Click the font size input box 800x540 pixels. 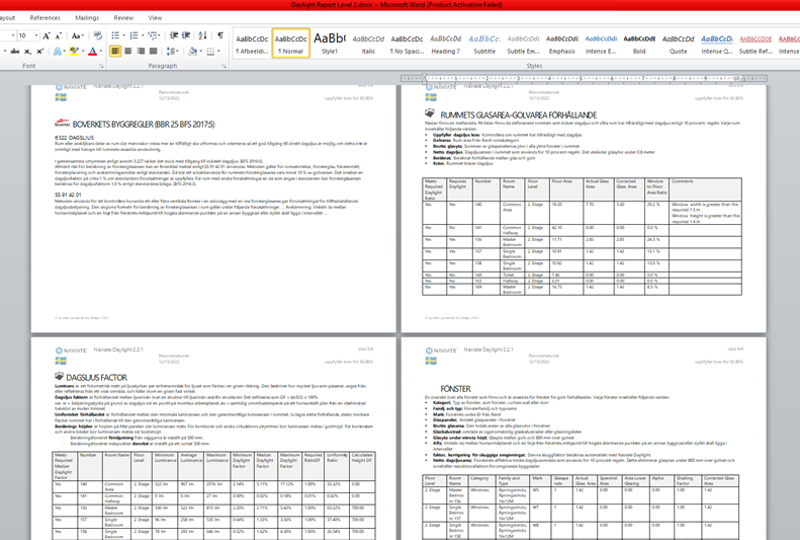tap(24, 36)
